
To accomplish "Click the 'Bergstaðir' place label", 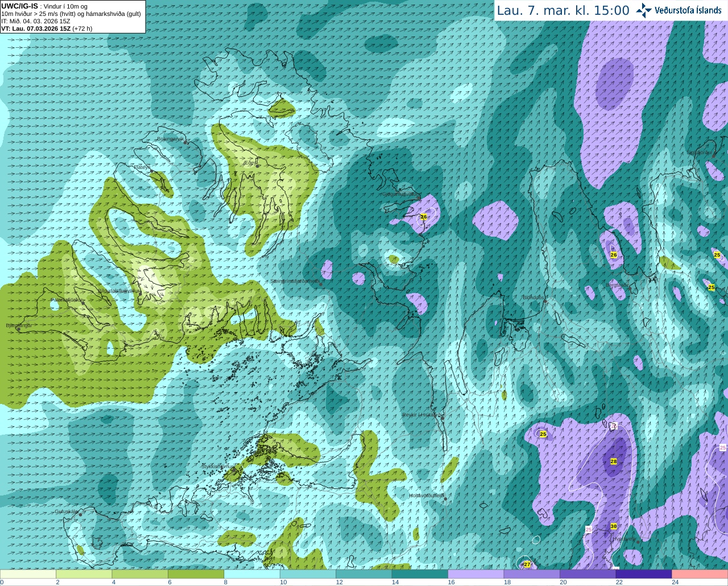I will (618, 285).
